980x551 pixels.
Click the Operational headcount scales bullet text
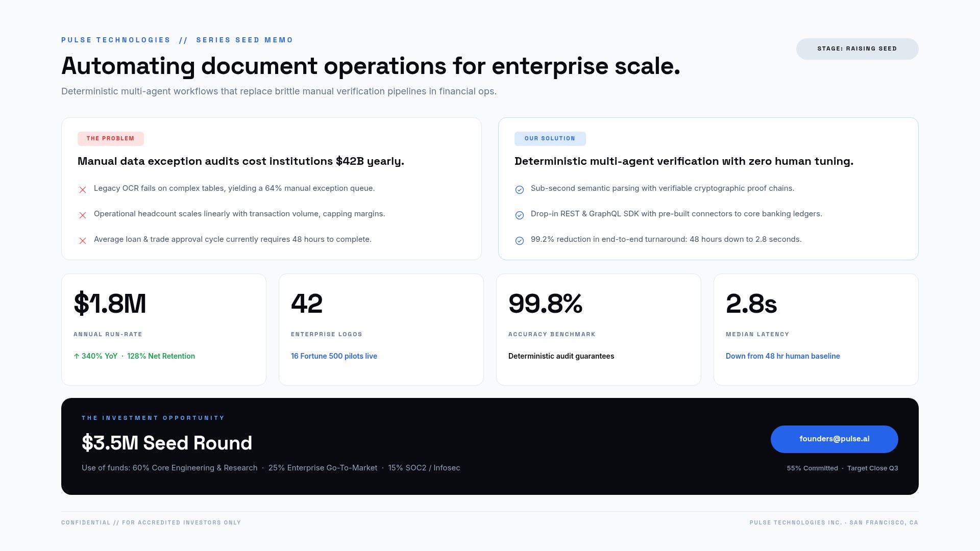click(x=239, y=214)
